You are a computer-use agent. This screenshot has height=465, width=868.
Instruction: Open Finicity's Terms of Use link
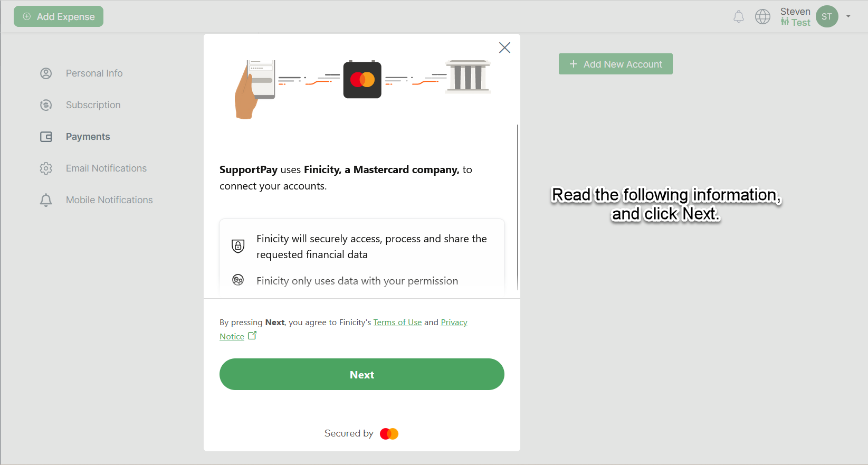click(x=397, y=322)
